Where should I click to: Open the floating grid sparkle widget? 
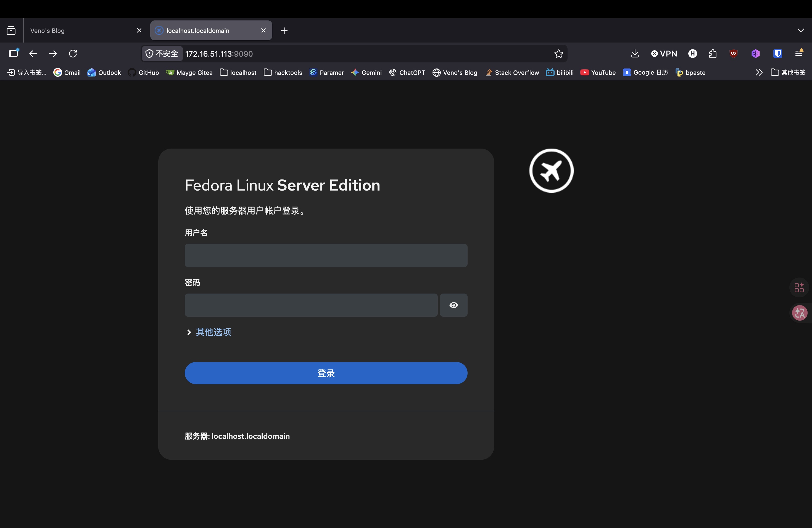[x=799, y=287]
